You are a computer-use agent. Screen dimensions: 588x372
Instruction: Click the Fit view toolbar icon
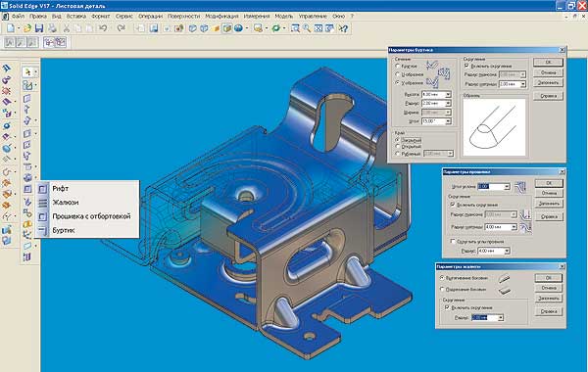coord(318,28)
